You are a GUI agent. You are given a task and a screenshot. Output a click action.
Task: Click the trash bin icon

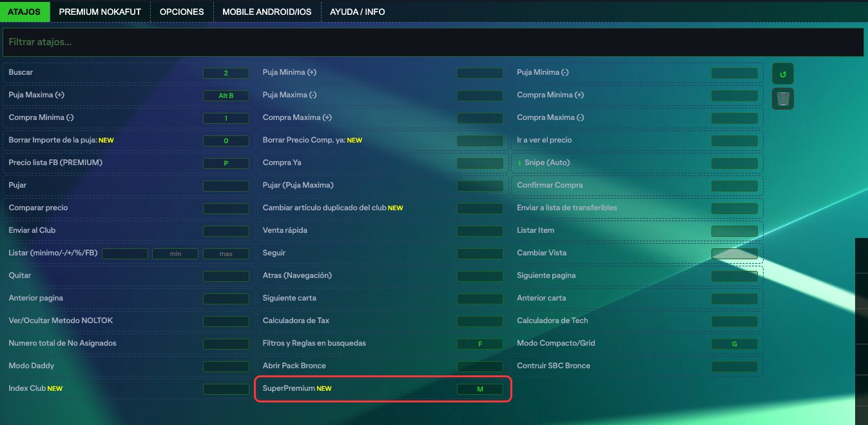(x=783, y=99)
